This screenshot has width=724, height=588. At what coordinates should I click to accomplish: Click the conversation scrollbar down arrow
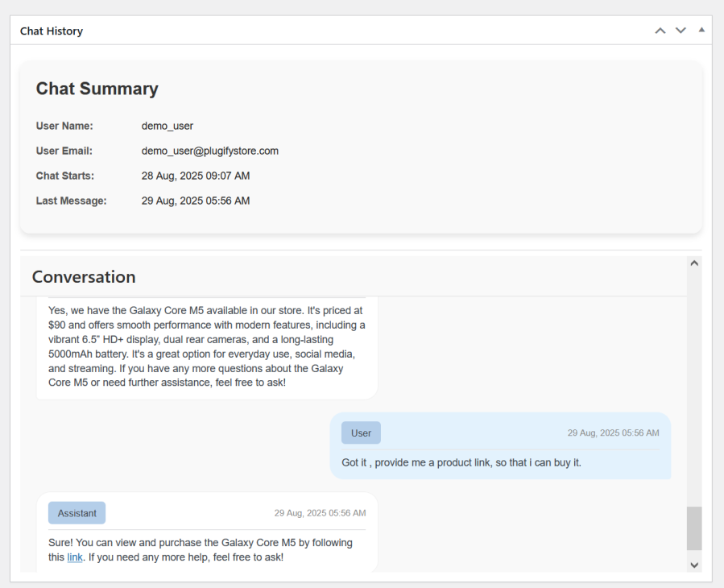click(x=694, y=565)
